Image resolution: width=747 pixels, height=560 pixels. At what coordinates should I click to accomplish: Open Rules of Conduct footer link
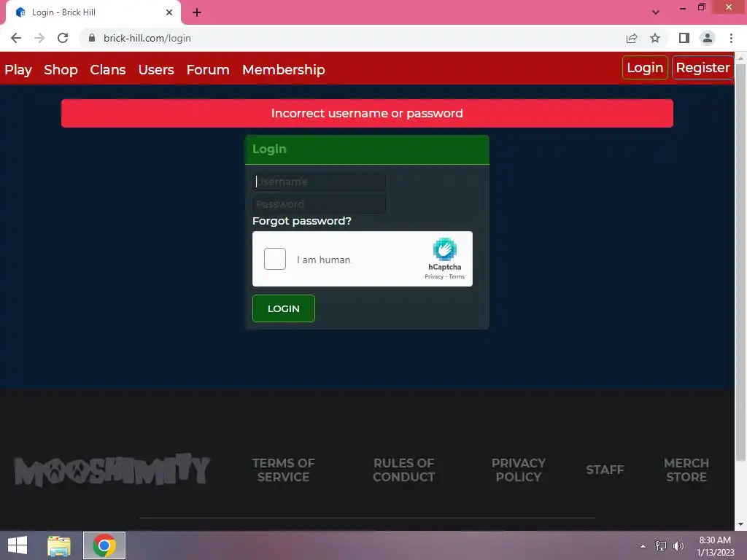pyautogui.click(x=403, y=470)
